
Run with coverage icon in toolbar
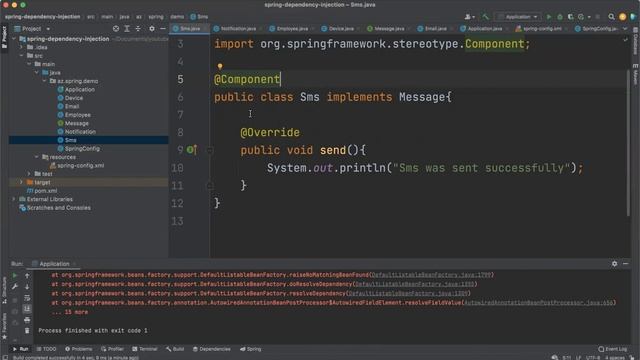pyautogui.click(x=570, y=17)
